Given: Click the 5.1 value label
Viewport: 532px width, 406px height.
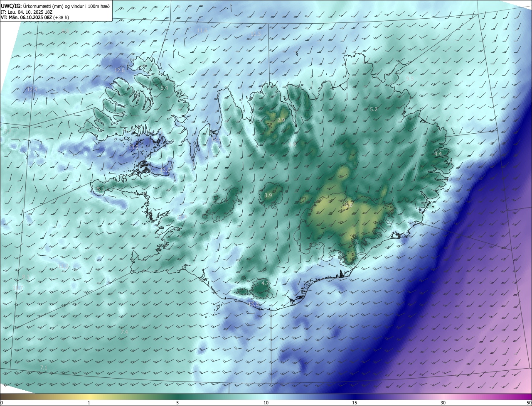Looking at the screenshot, I should [x=100, y=189].
